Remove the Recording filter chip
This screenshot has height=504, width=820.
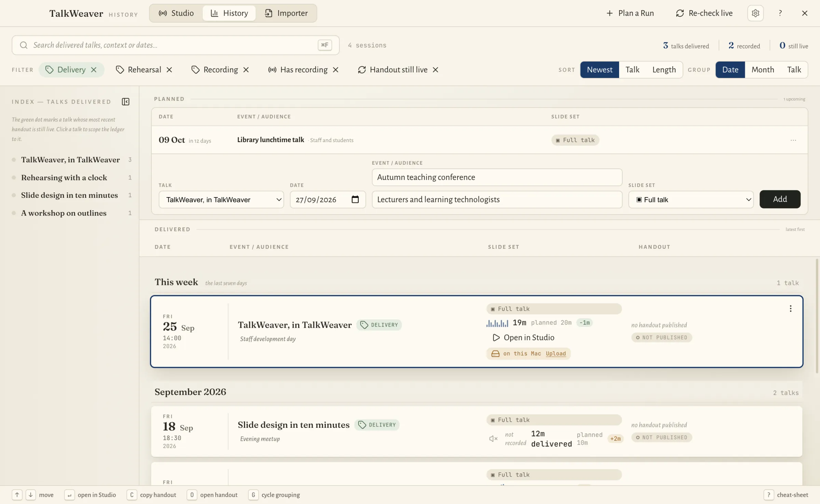pyautogui.click(x=246, y=70)
